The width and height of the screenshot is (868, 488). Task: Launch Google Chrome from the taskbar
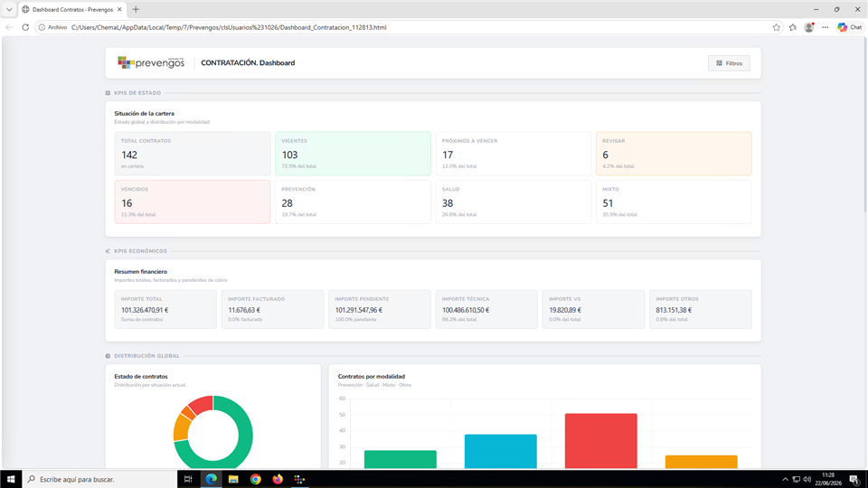pyautogui.click(x=255, y=479)
